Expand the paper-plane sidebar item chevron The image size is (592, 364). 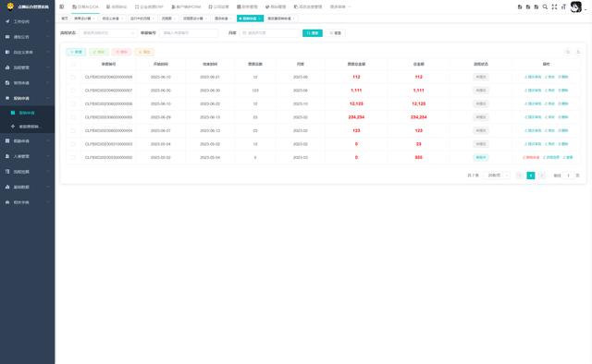coord(47,21)
